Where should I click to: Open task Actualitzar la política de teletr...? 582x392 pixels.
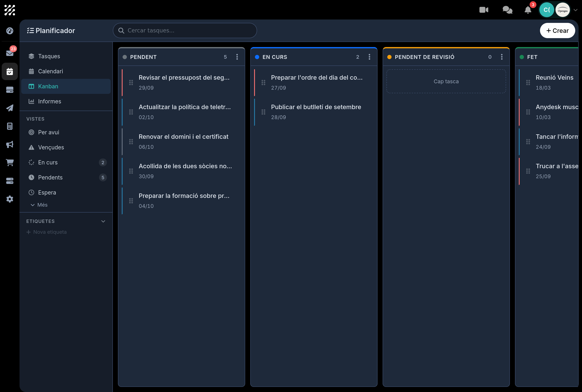point(182,112)
